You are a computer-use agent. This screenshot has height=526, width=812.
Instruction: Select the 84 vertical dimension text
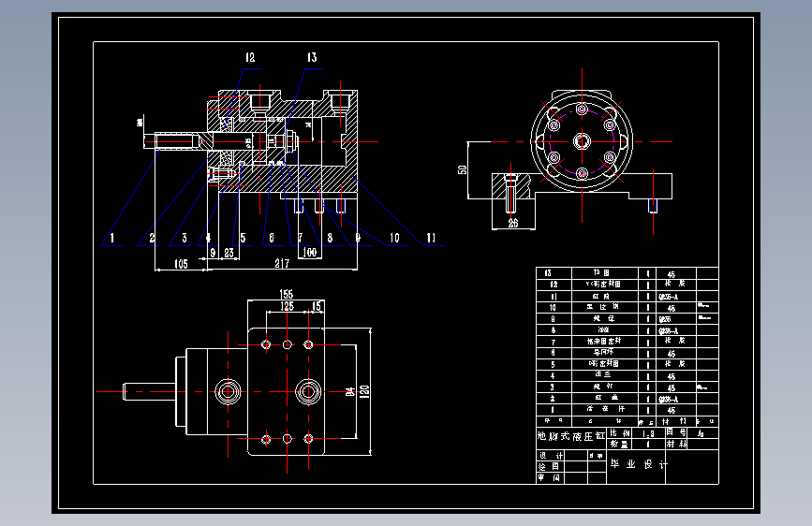(350, 392)
